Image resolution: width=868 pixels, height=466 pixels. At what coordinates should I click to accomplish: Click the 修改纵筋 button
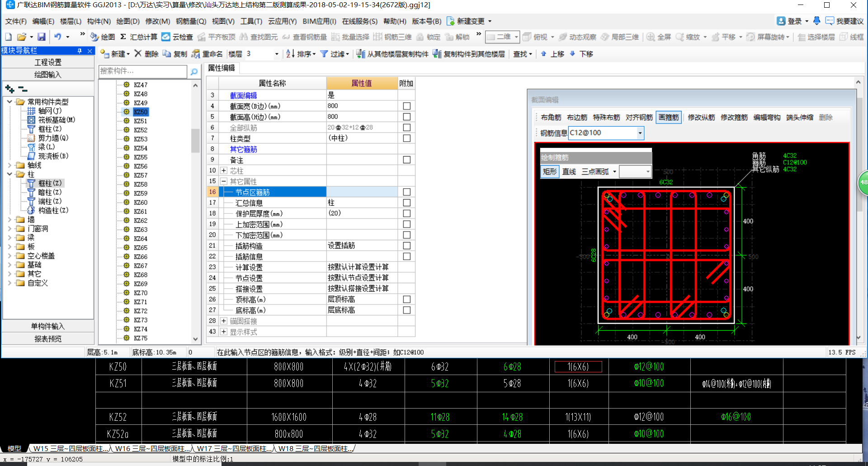701,118
